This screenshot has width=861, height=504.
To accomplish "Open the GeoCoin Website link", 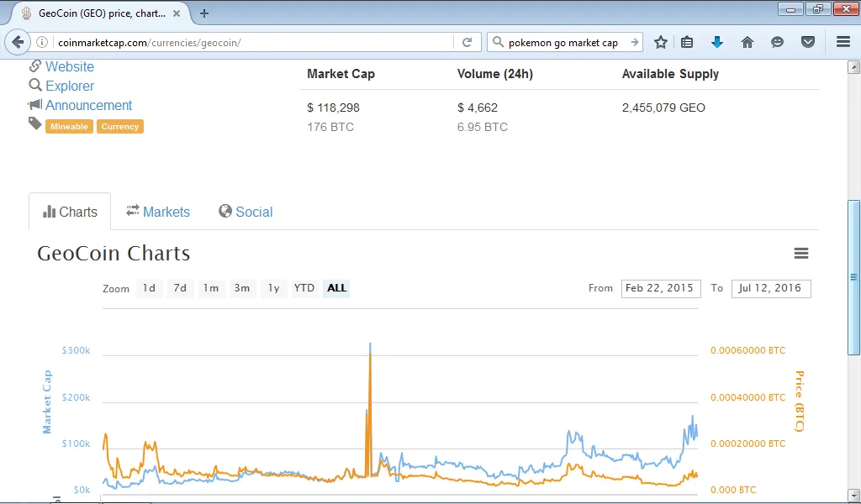I will [x=69, y=66].
